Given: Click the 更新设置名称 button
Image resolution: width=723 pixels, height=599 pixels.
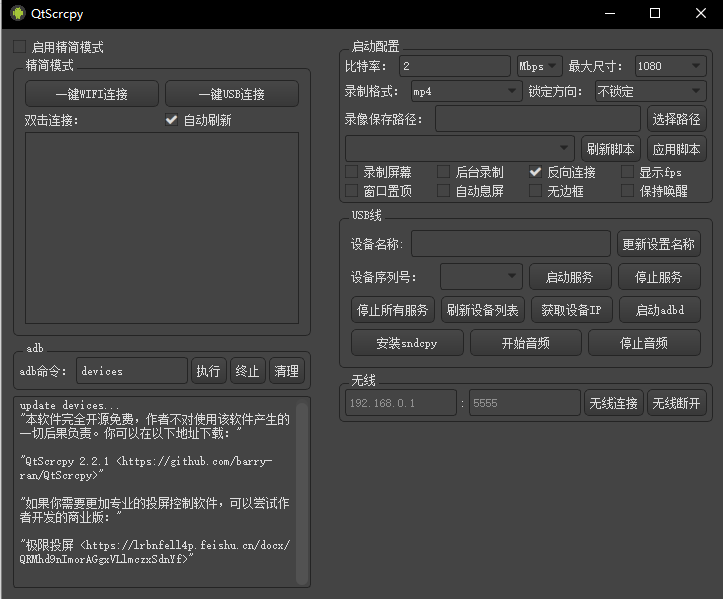Looking at the screenshot, I should [x=658, y=243].
